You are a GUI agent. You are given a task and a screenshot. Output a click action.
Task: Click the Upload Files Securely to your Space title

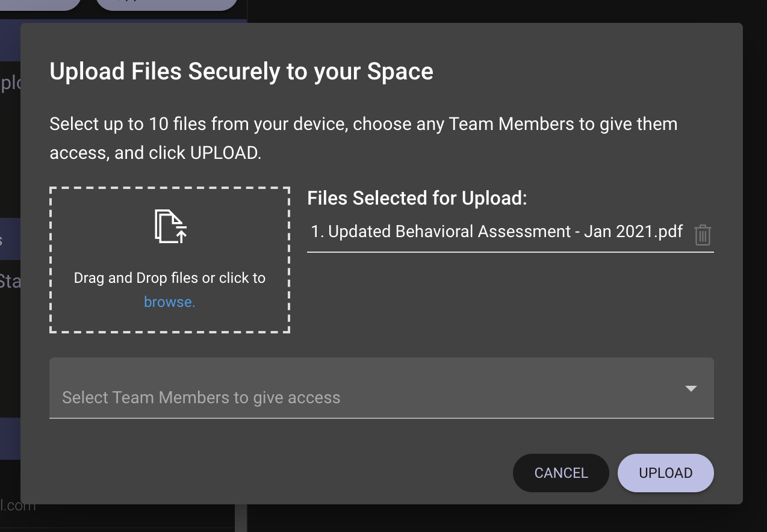tap(241, 72)
